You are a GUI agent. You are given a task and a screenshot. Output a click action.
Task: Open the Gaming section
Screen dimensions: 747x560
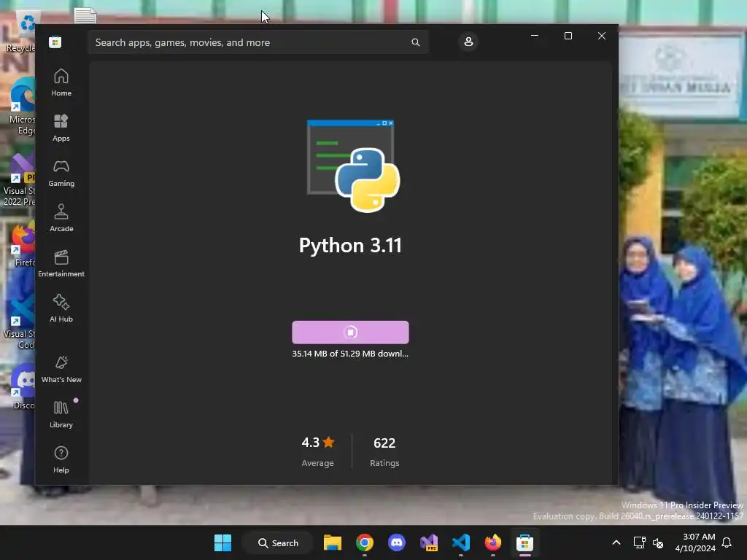[x=61, y=173]
